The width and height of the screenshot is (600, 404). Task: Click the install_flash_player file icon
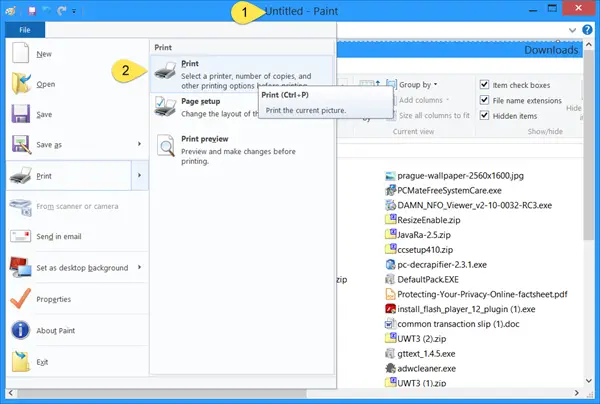coord(390,309)
